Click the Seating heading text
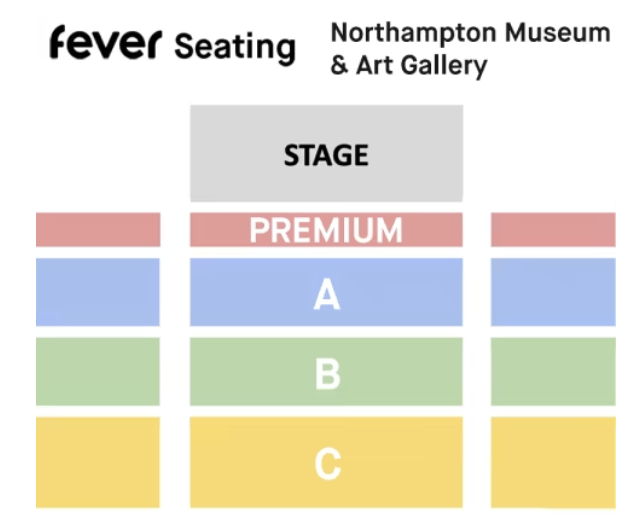638x532 pixels. click(235, 46)
